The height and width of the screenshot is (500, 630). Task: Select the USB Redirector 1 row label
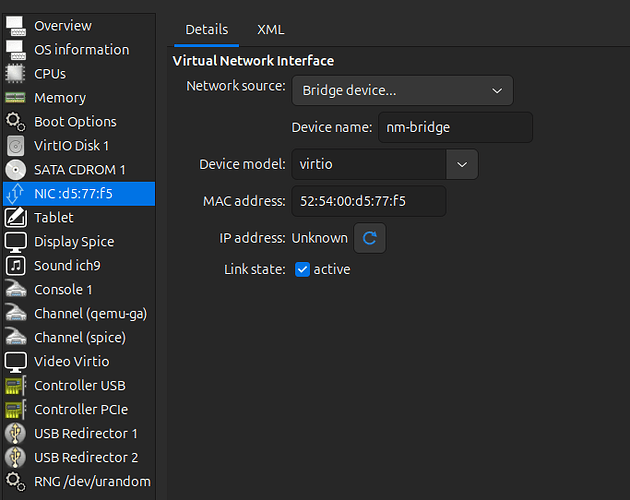86,433
